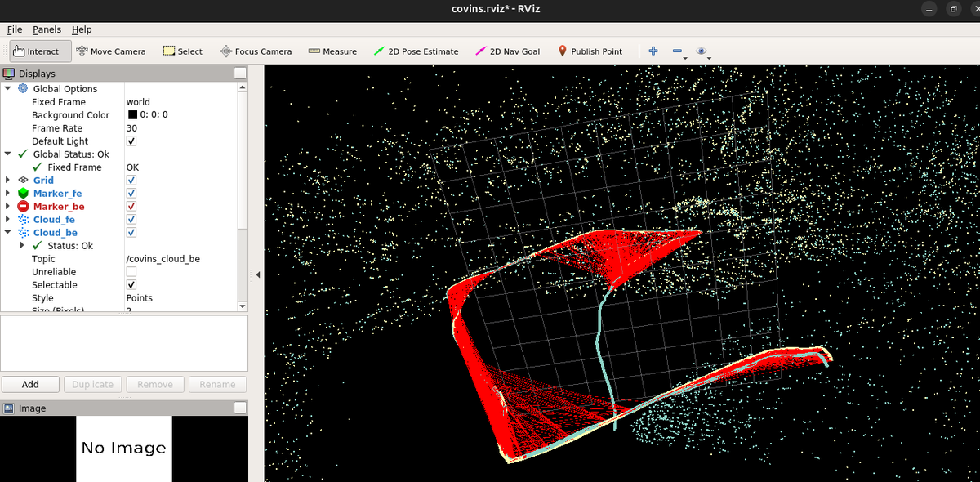980x482 pixels.
Task: Click the No Image preview area
Action: [123, 448]
